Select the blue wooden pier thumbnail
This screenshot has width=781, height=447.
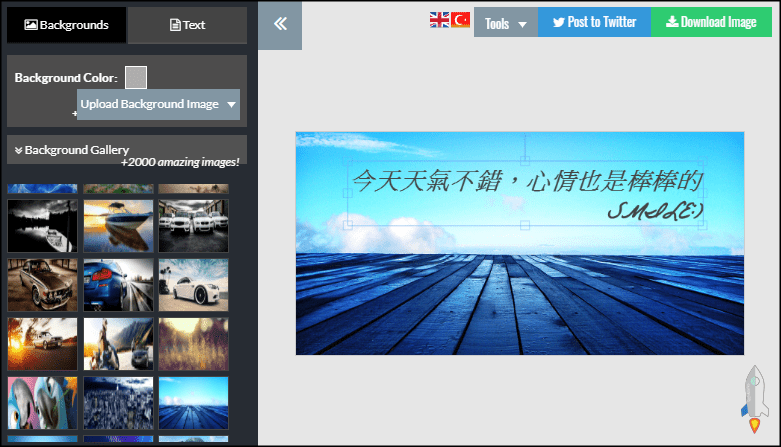tap(193, 402)
